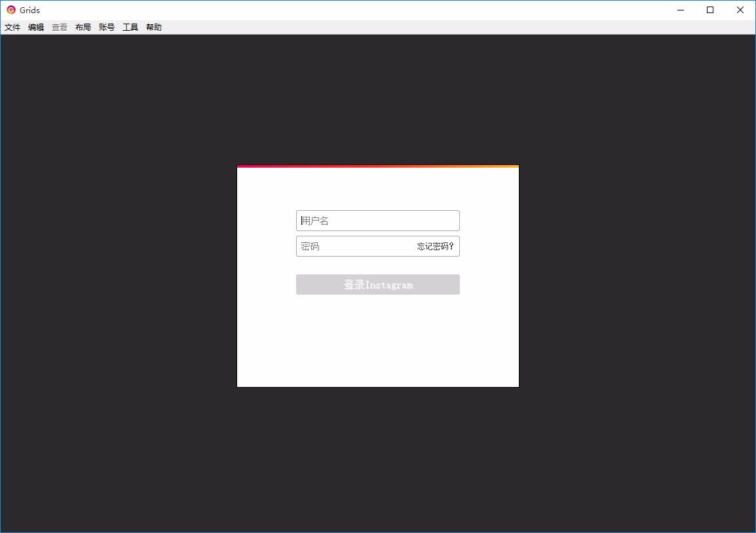This screenshot has height=533, width=756.
Task: Click the 登录Instagram button
Action: (x=377, y=284)
